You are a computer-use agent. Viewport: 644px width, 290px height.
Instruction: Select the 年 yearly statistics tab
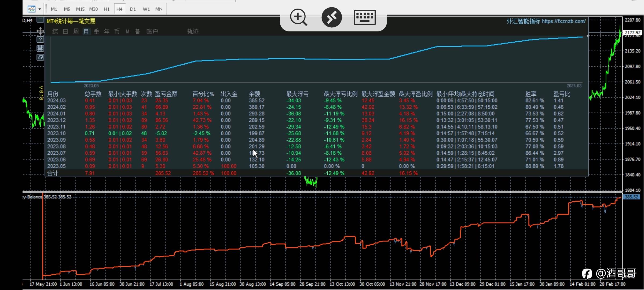point(107,32)
